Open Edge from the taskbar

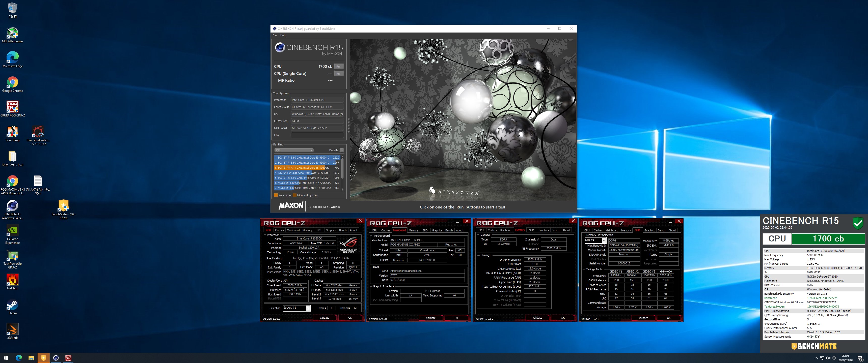coord(18,358)
